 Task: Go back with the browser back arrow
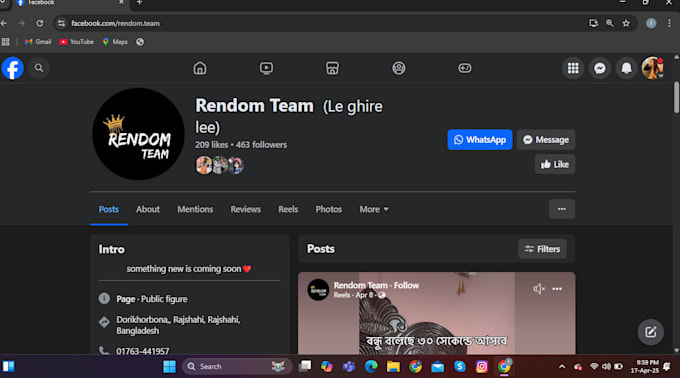(4, 23)
